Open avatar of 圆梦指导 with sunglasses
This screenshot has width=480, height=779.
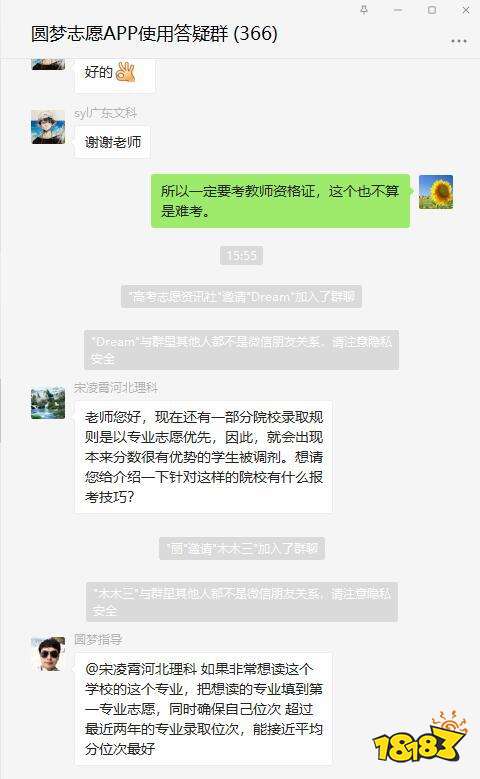click(48, 654)
